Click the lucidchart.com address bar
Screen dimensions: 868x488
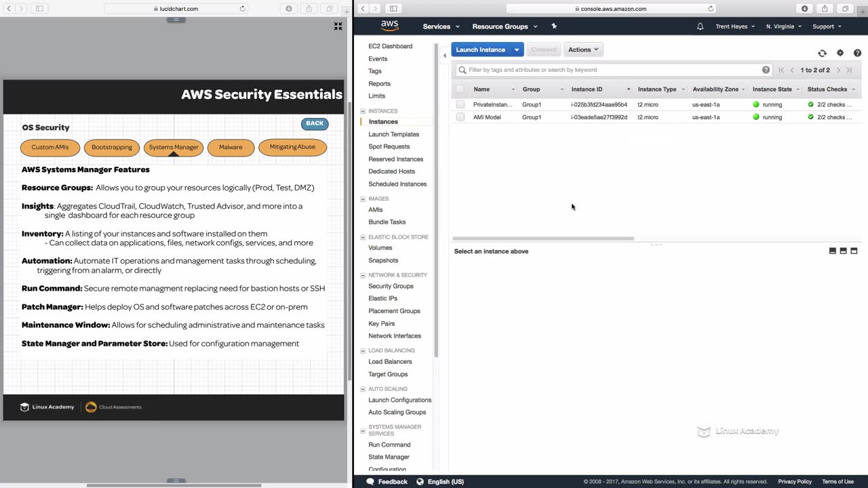176,9
